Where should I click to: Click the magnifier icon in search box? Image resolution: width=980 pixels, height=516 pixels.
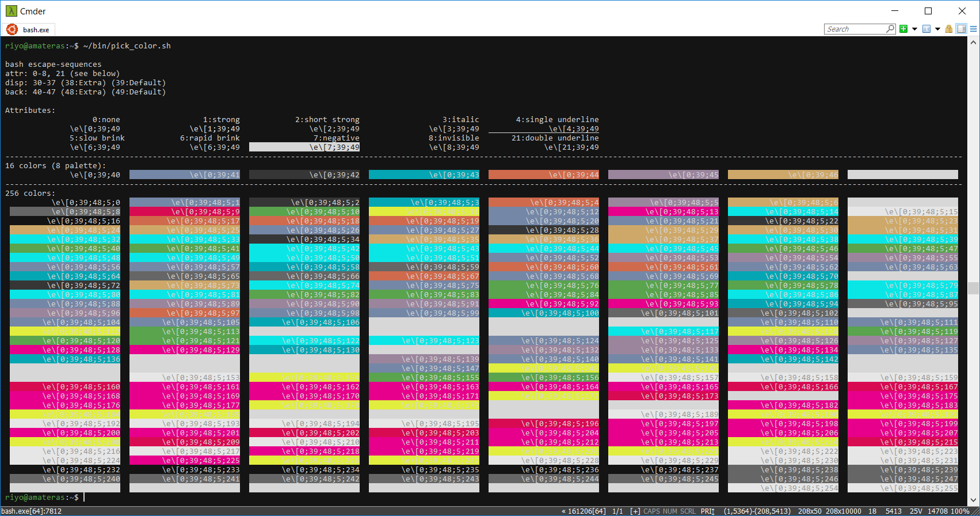tap(890, 29)
